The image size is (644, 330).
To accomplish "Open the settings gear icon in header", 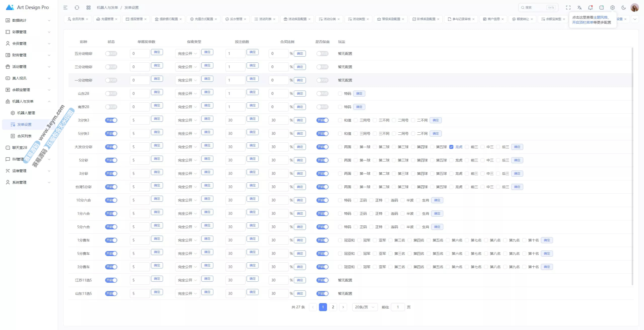I will [x=613, y=8].
